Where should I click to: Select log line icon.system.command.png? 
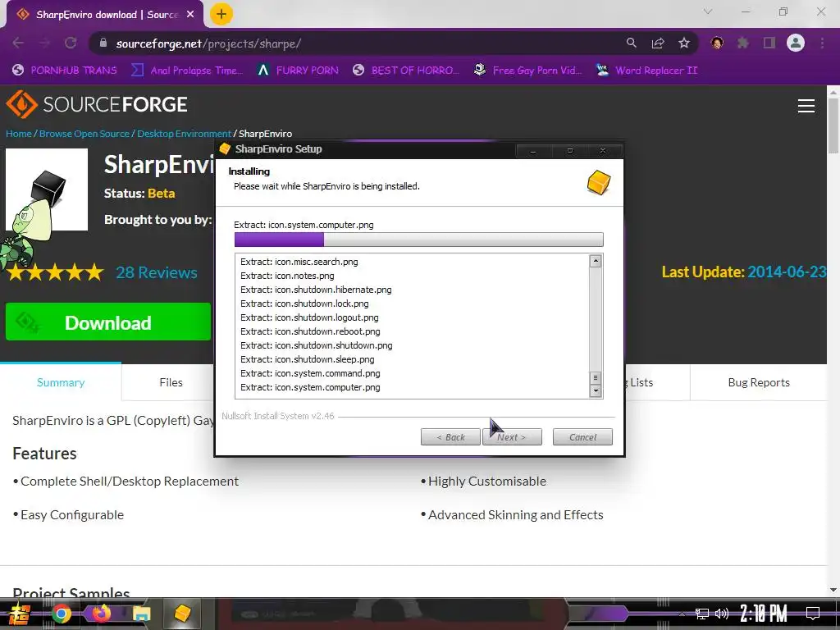click(310, 373)
